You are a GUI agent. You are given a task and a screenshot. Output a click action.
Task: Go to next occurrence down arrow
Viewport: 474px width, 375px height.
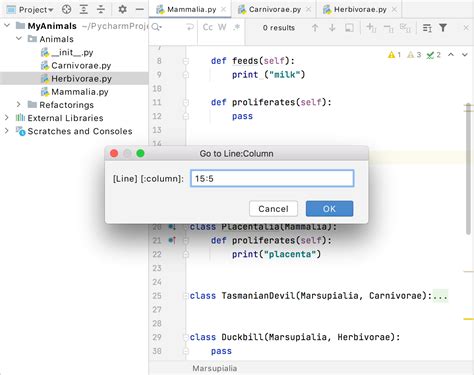pos(332,28)
